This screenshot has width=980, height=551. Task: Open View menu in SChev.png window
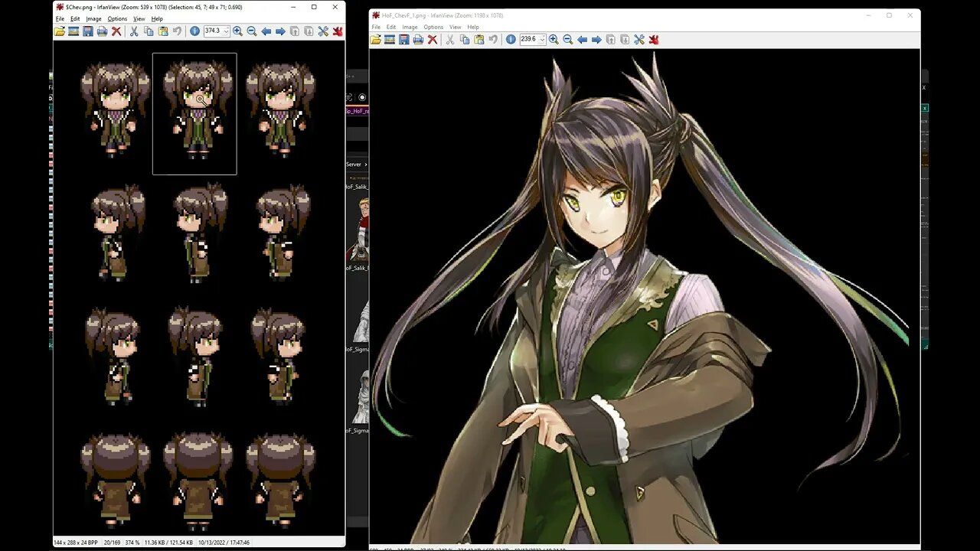[x=139, y=18]
